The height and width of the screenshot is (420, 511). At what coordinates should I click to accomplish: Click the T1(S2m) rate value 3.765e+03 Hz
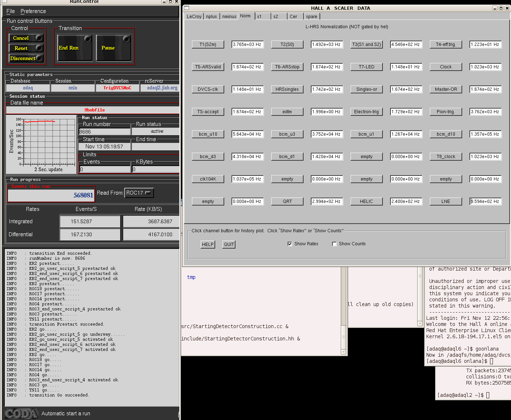(x=248, y=44)
